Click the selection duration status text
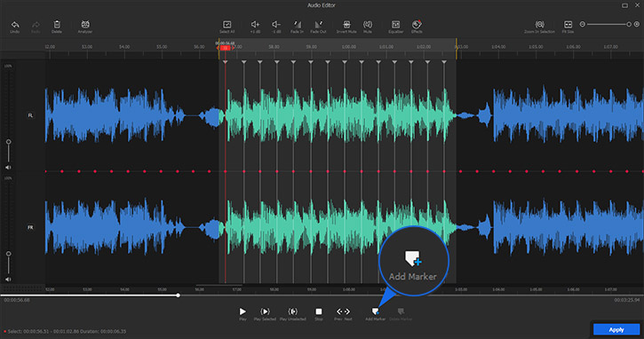 click(x=67, y=331)
